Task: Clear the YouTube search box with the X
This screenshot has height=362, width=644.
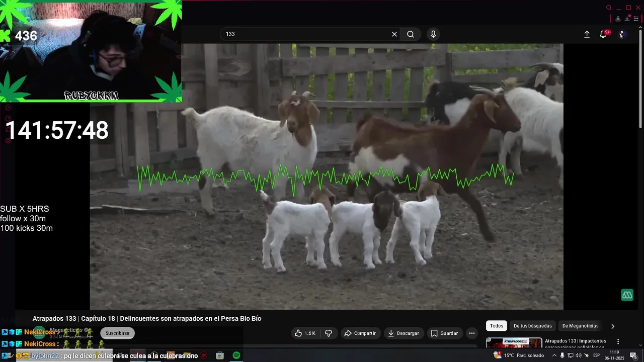Action: coord(394,34)
